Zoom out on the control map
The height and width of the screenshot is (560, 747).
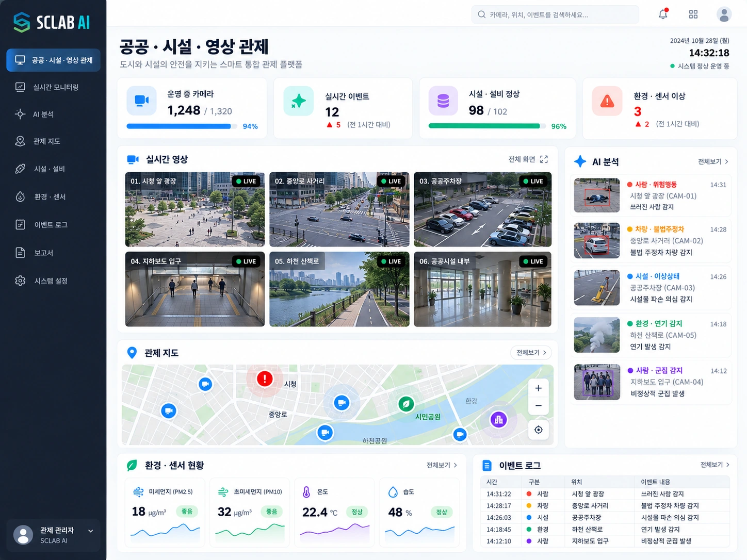tap(538, 406)
